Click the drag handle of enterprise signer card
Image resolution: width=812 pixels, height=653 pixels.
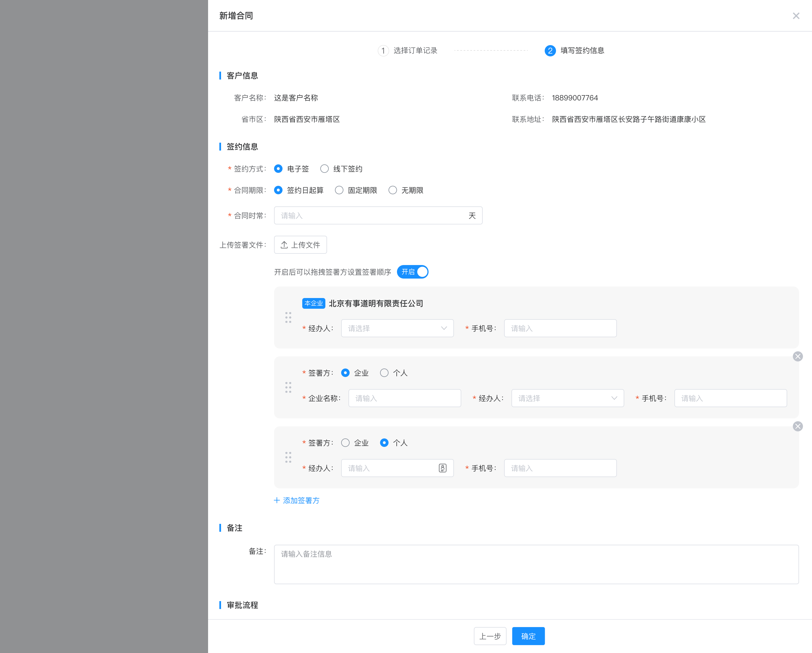[x=288, y=387]
